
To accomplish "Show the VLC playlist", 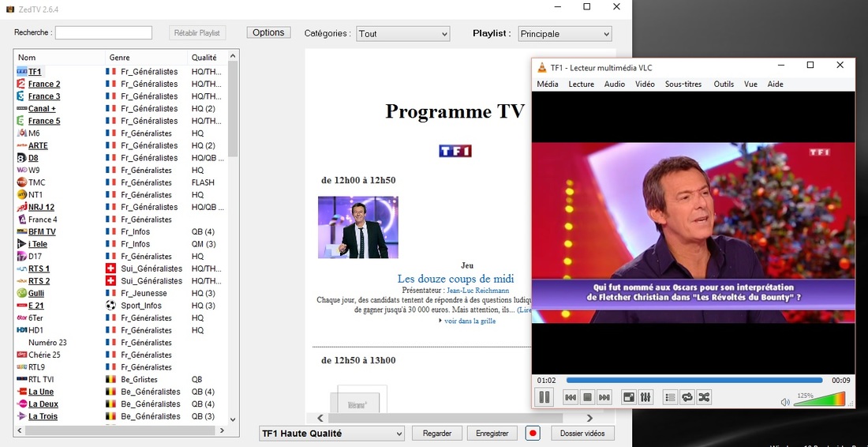I will point(671,397).
